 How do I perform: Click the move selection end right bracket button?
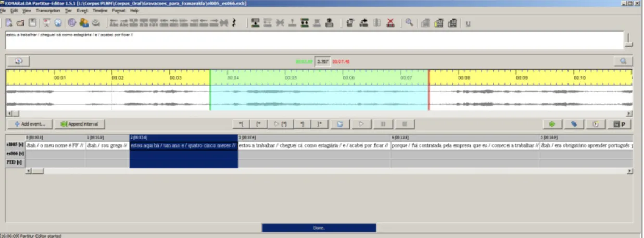(x=320, y=124)
